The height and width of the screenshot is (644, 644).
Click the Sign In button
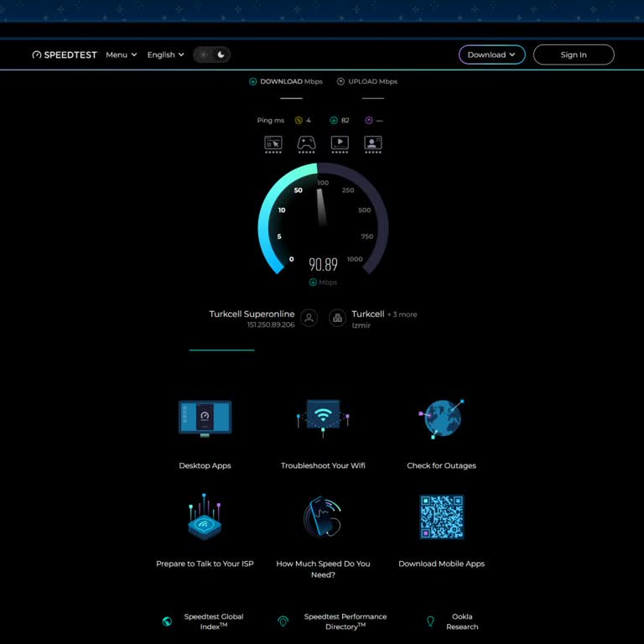click(x=574, y=55)
